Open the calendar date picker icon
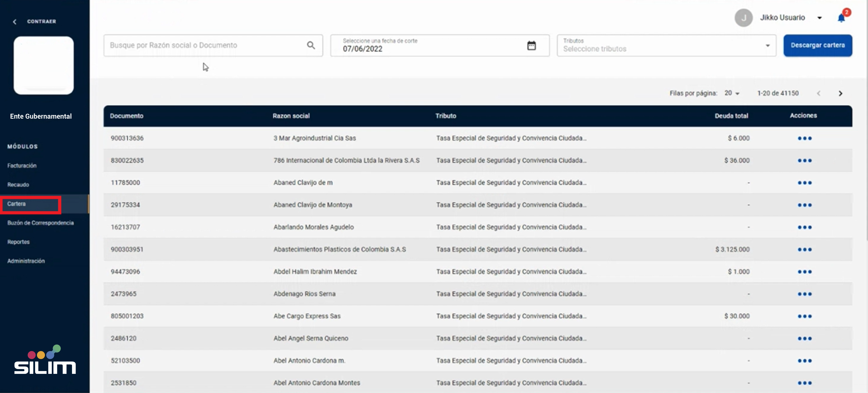The width and height of the screenshot is (868, 393). pos(531,45)
